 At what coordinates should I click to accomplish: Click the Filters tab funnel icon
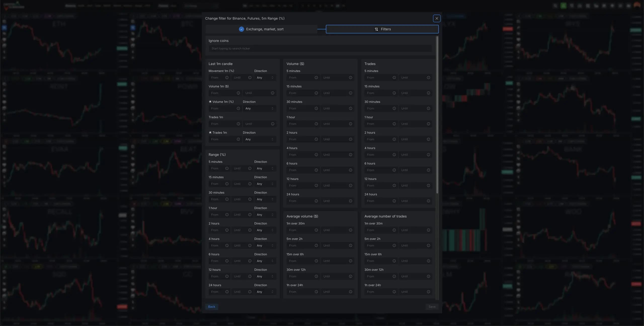tap(376, 29)
